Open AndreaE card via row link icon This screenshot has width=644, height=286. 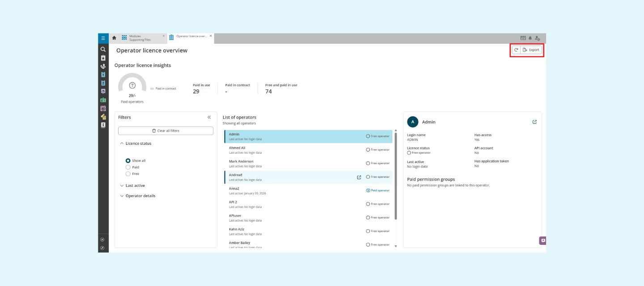[359, 177]
